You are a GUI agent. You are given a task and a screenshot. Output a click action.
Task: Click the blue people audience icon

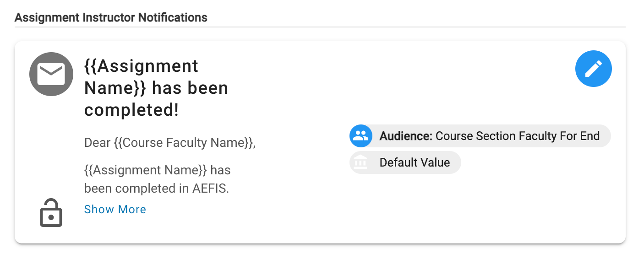coord(360,136)
